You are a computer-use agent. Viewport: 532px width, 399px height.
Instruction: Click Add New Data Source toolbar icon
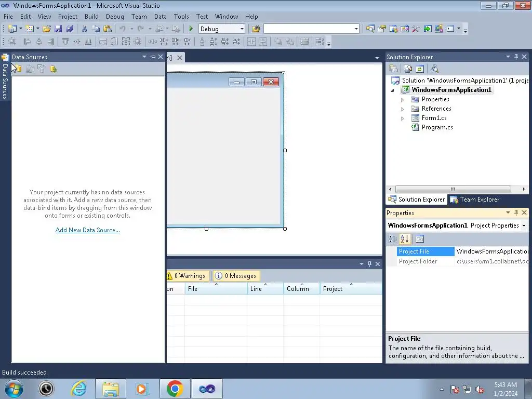coord(18,69)
